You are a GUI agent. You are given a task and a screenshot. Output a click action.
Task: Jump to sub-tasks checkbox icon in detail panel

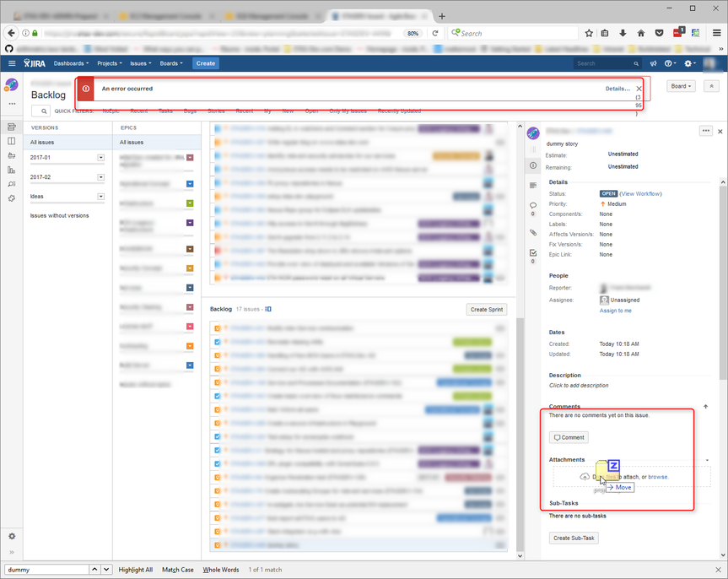point(533,253)
